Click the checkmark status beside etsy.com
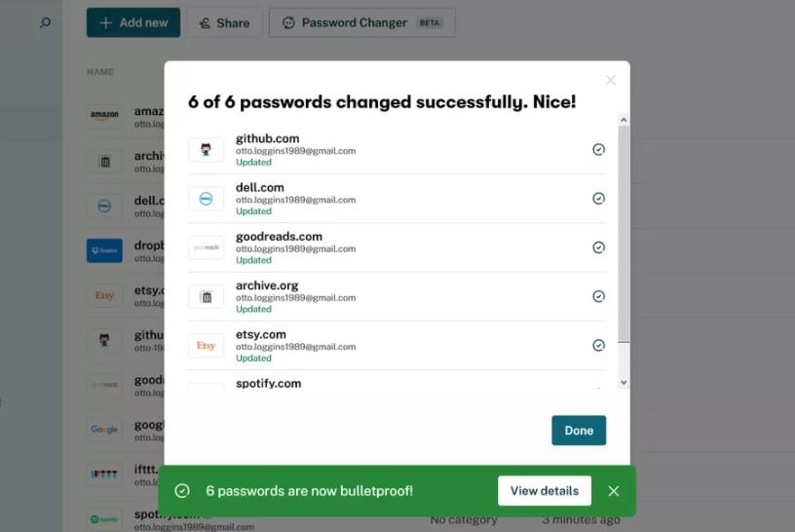Screen dimensions: 795x532 599,345
